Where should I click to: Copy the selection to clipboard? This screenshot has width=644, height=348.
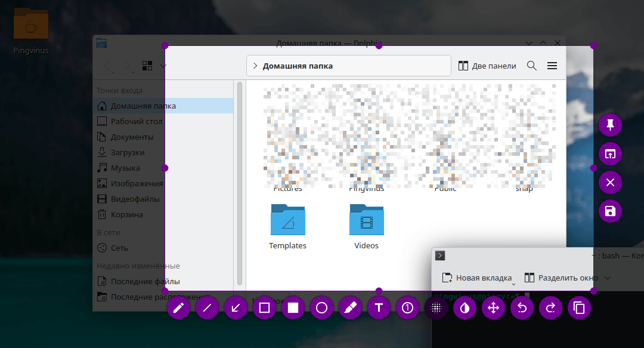579,308
